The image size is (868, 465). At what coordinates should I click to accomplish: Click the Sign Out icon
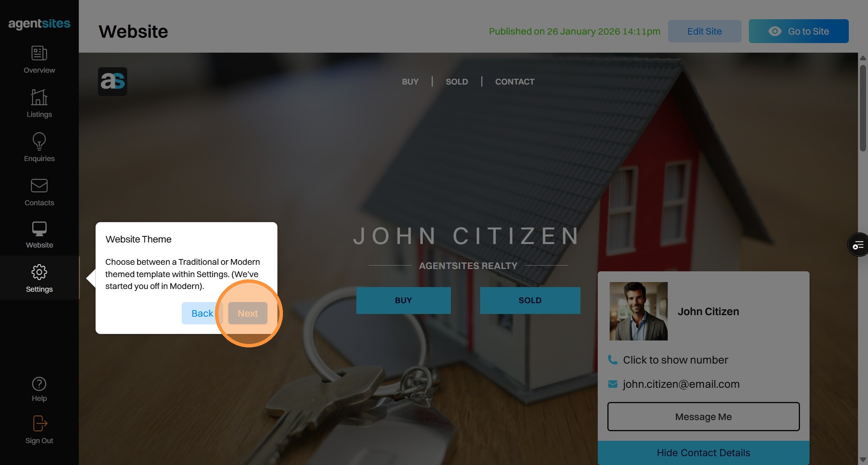coord(40,423)
